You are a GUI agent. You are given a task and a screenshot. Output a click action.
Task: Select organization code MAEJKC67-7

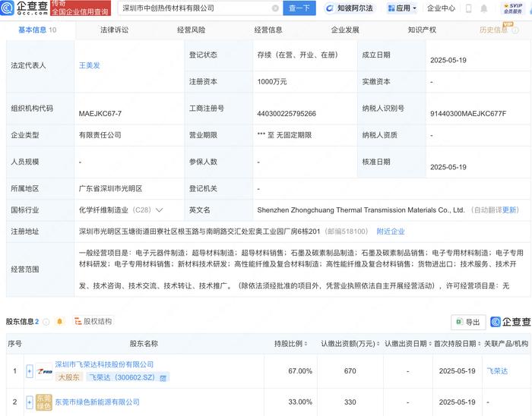[100, 114]
